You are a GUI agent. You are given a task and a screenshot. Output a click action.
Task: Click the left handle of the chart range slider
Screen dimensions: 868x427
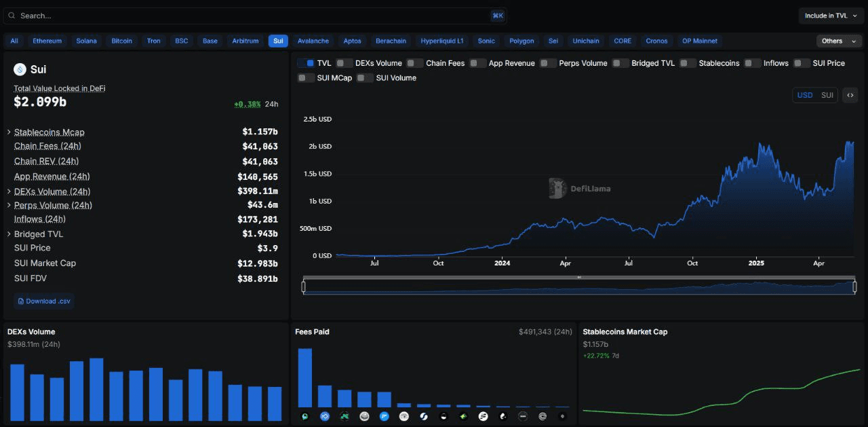303,287
